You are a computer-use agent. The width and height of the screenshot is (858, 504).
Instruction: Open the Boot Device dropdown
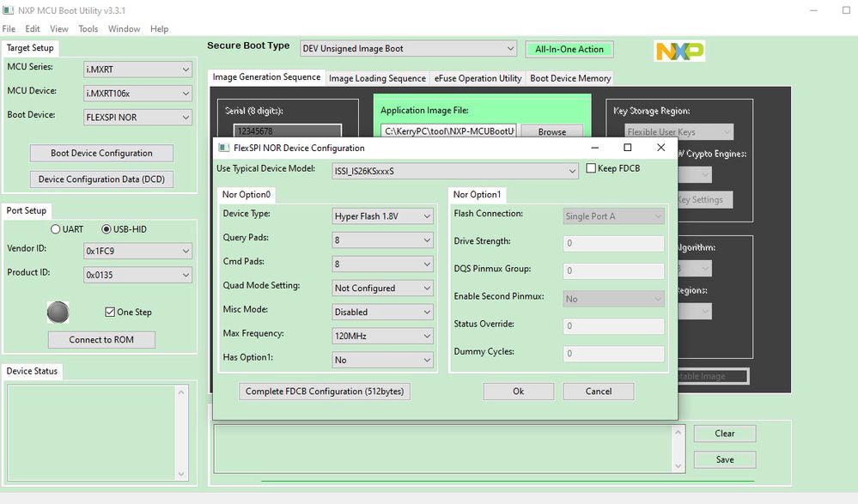[x=137, y=117]
